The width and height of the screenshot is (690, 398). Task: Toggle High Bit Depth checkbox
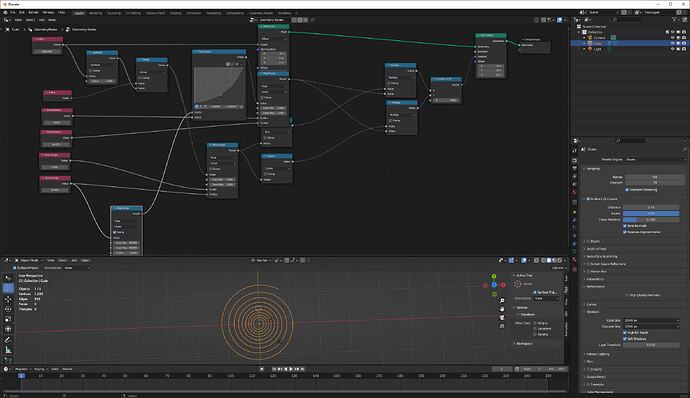pos(624,333)
